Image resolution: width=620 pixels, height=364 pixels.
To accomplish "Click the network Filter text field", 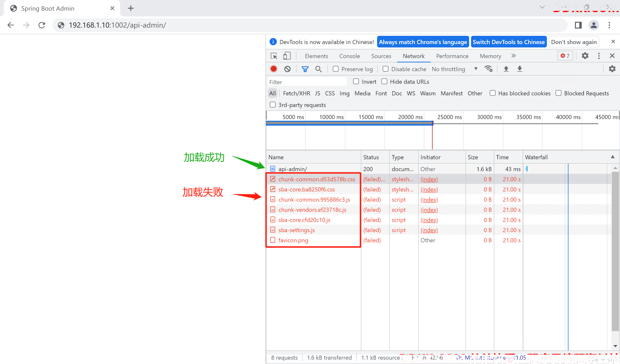I will pos(307,82).
